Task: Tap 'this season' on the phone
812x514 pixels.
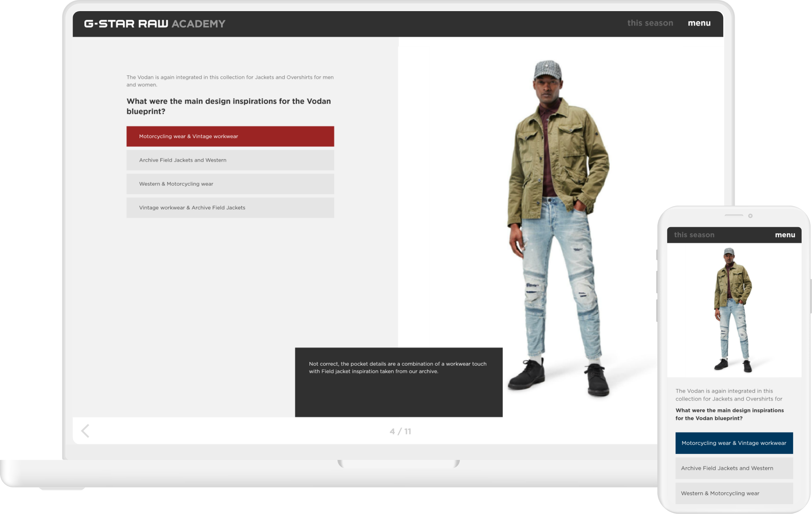Action: (694, 235)
